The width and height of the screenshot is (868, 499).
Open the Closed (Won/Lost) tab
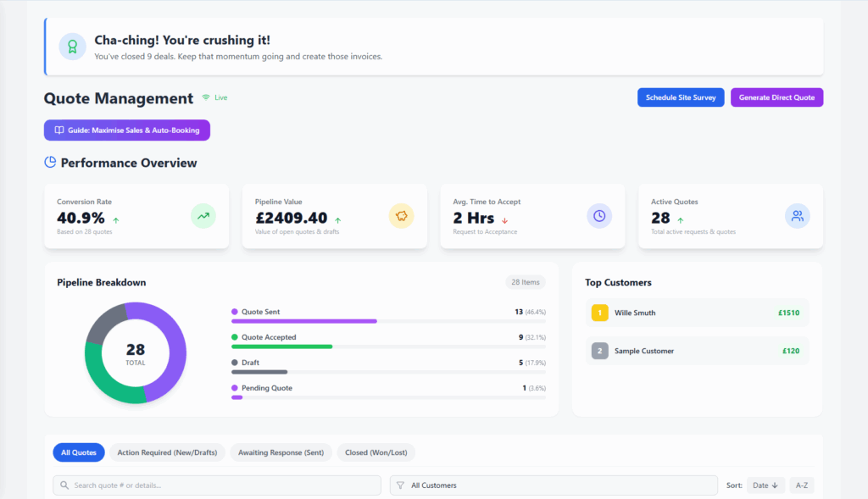click(376, 452)
